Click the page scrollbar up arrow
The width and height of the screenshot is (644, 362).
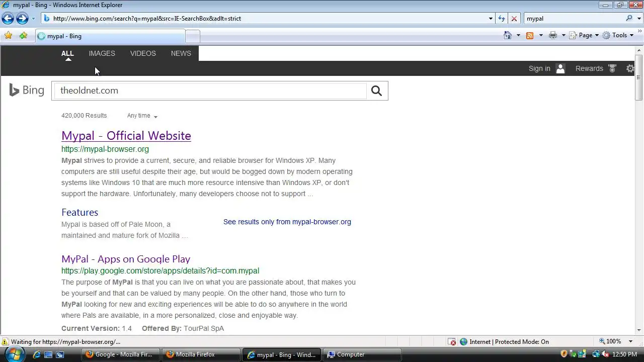(639, 50)
